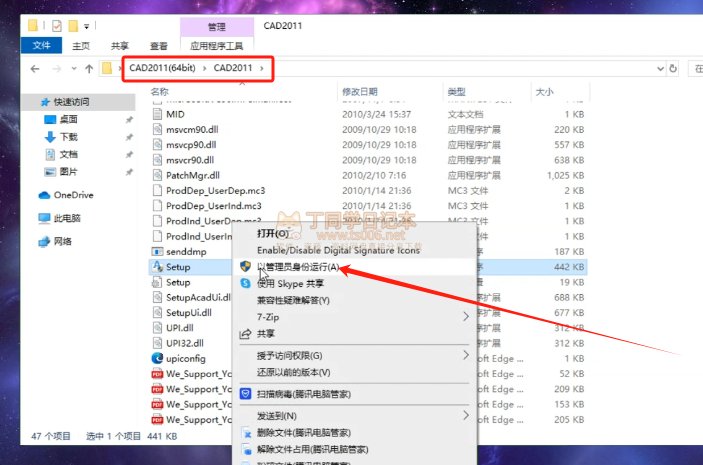The width and height of the screenshot is (703, 465).
Task: Refresh the folder view
Action: click(x=673, y=69)
